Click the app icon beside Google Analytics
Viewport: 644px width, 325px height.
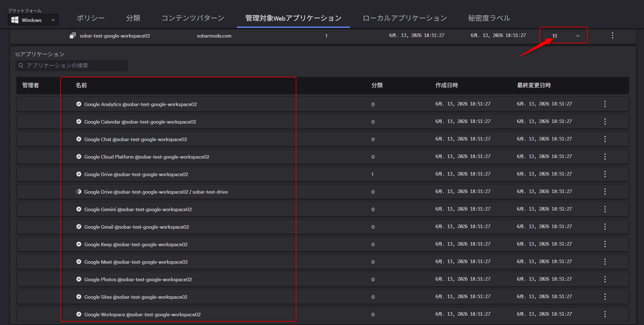tap(79, 104)
